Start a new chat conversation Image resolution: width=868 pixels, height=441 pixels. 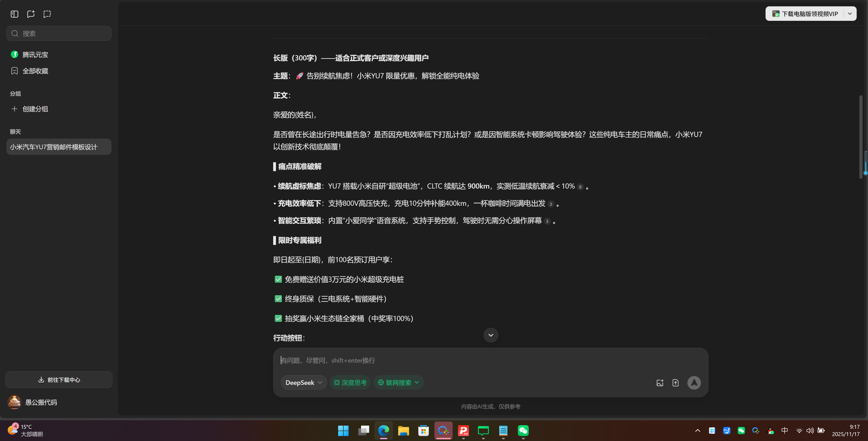coord(31,14)
